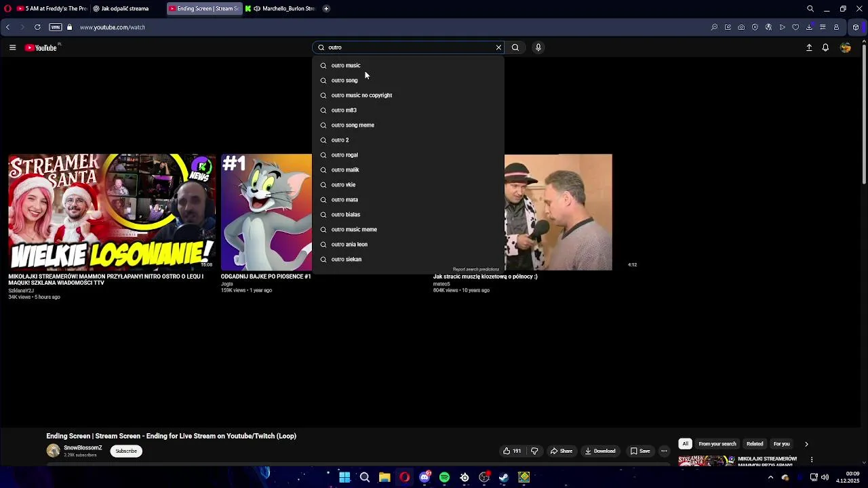The image size is (868, 488).
Task: Select the 'outro ania leon' suggestion
Action: (408, 244)
